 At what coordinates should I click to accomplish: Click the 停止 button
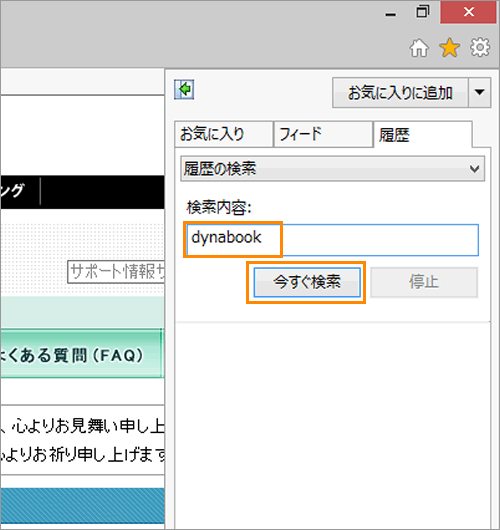coord(424,282)
